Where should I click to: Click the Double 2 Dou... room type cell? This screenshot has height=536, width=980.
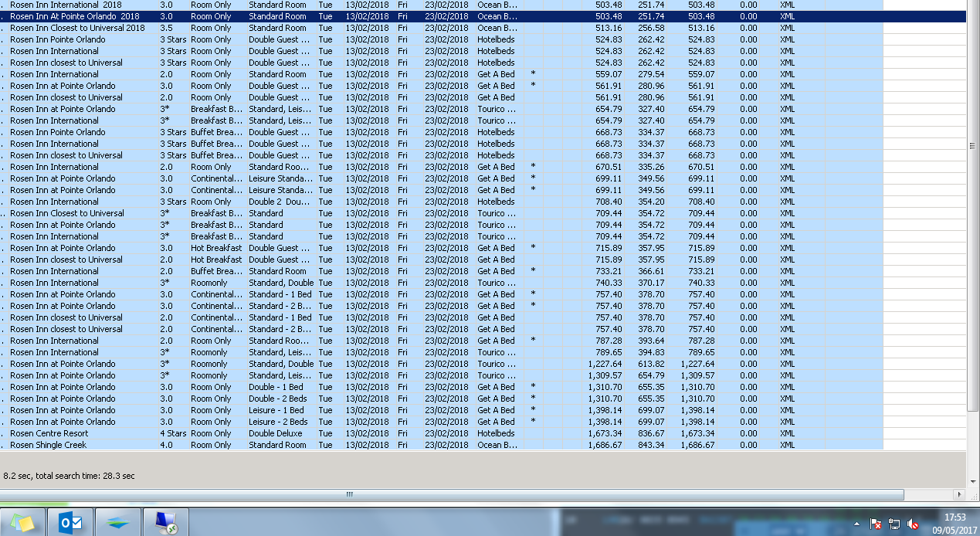(x=280, y=202)
